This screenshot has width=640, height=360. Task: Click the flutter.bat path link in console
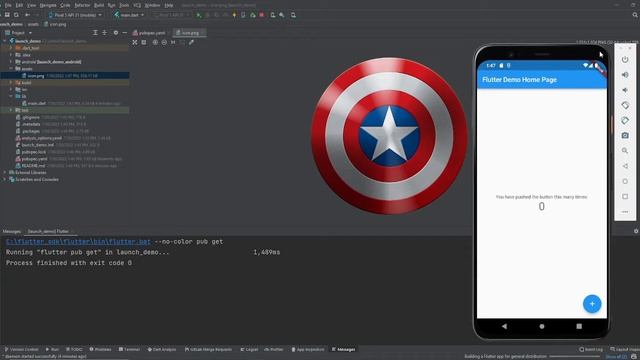click(x=78, y=242)
